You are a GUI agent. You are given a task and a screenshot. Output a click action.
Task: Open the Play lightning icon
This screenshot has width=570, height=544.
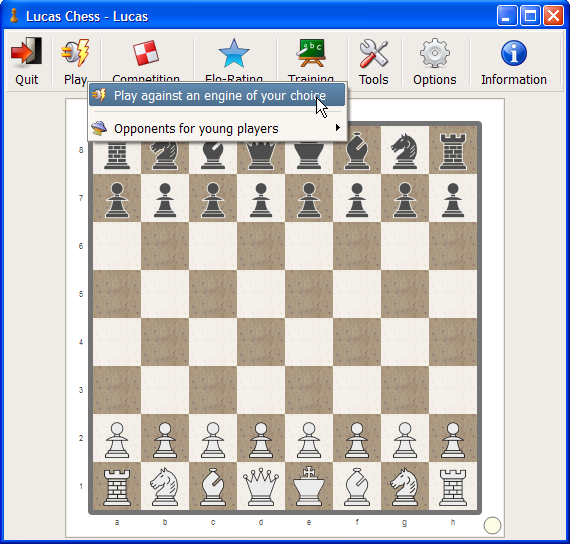point(76,53)
